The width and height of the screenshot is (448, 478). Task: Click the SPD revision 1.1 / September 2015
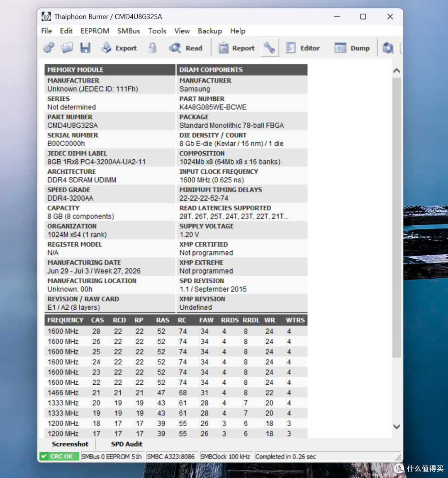[213, 289]
